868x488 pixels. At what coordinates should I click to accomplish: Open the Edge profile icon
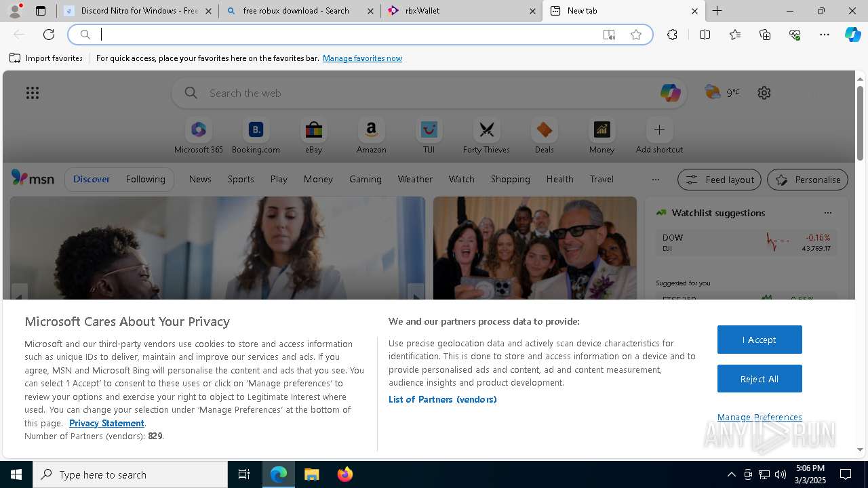click(15, 11)
